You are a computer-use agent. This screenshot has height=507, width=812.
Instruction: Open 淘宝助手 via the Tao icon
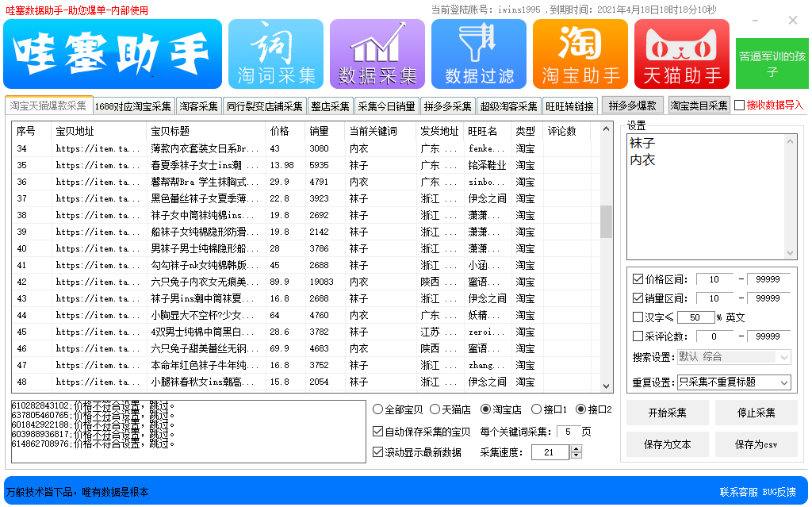point(580,53)
